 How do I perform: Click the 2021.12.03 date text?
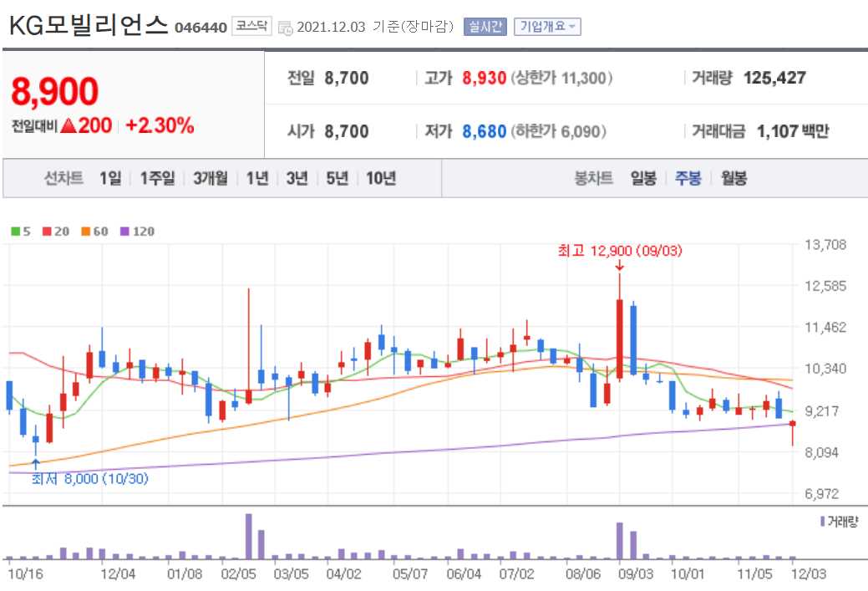coord(331,27)
